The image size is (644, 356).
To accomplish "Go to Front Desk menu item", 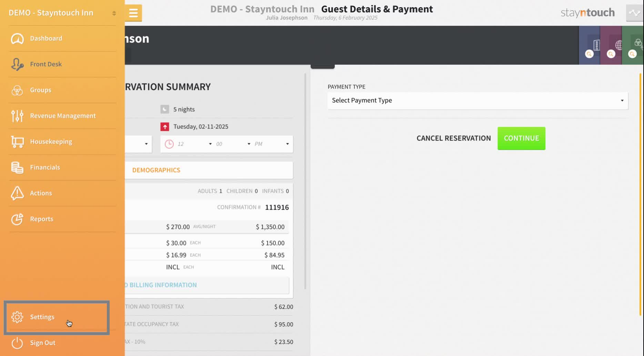I will [x=62, y=64].
